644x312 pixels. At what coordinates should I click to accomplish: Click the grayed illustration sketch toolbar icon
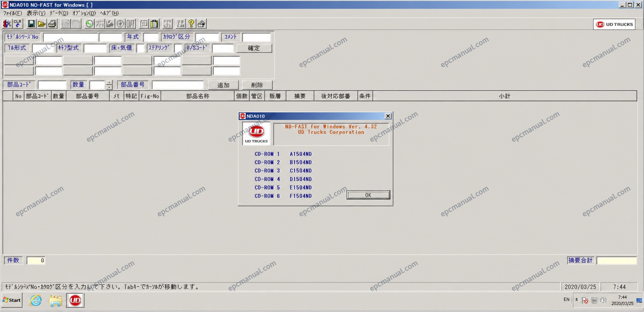coord(110,24)
